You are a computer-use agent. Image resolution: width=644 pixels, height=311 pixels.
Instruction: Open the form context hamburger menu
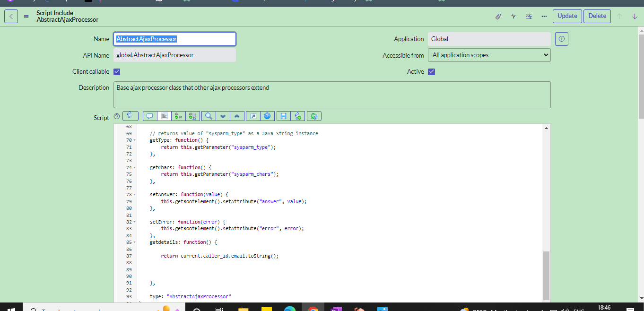pos(26,17)
